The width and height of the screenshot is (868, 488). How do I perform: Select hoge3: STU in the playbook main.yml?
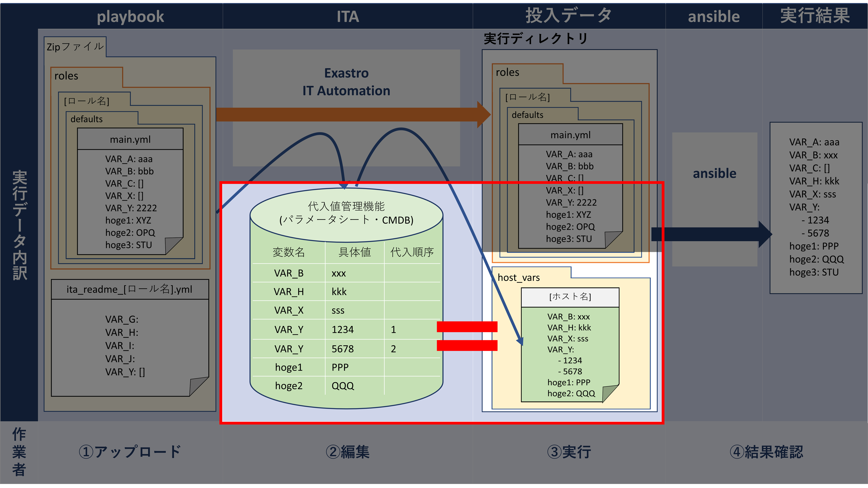[128, 245]
